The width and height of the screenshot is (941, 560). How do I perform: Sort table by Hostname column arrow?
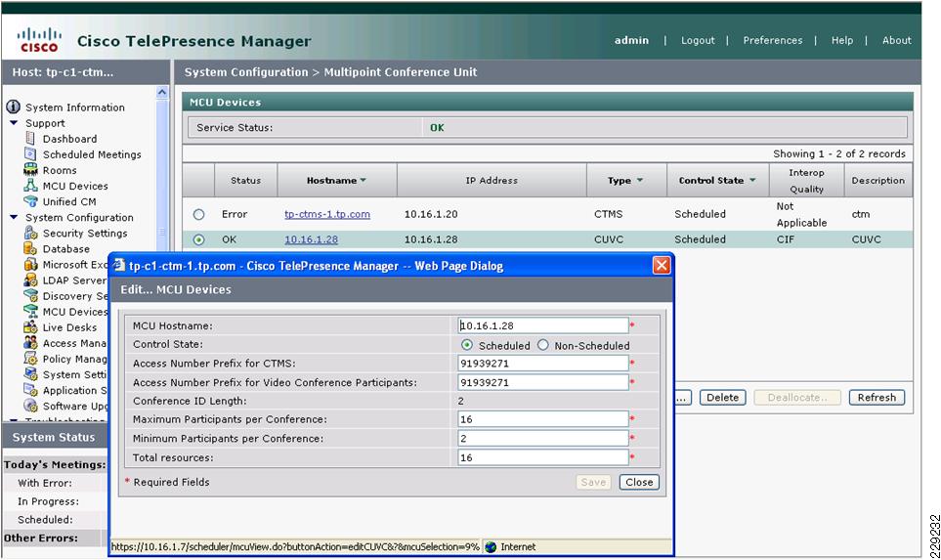[364, 180]
